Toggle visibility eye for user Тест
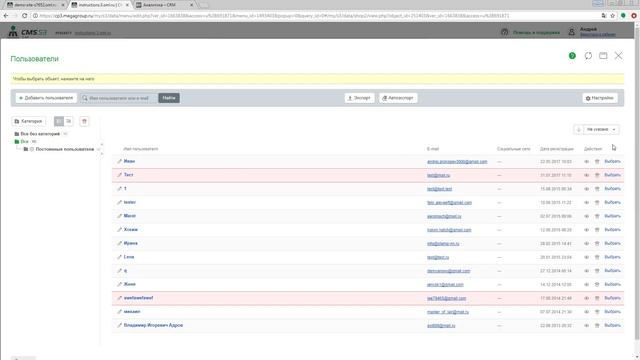640x360 pixels. point(587,175)
